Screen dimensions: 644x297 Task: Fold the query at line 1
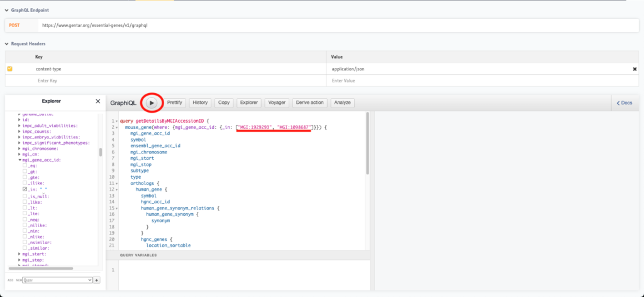click(117, 121)
